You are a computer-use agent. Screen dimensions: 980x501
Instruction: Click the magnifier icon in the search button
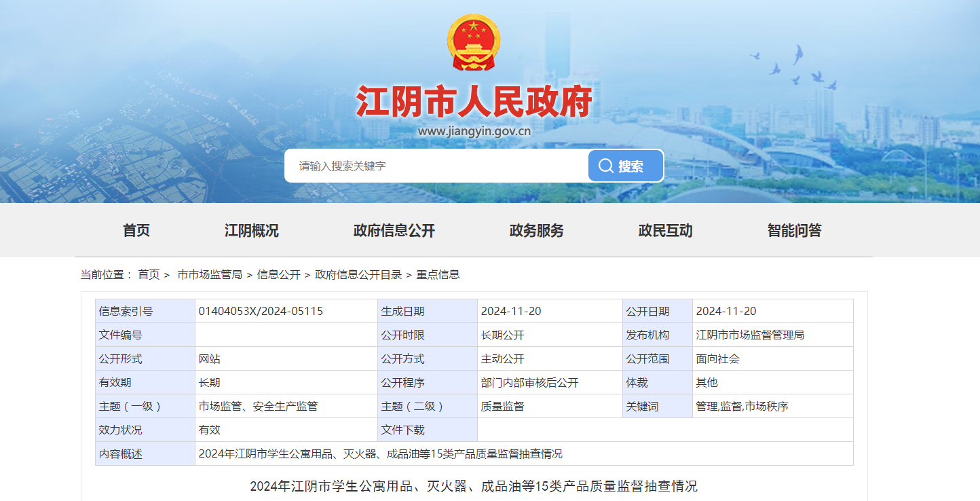(x=605, y=166)
